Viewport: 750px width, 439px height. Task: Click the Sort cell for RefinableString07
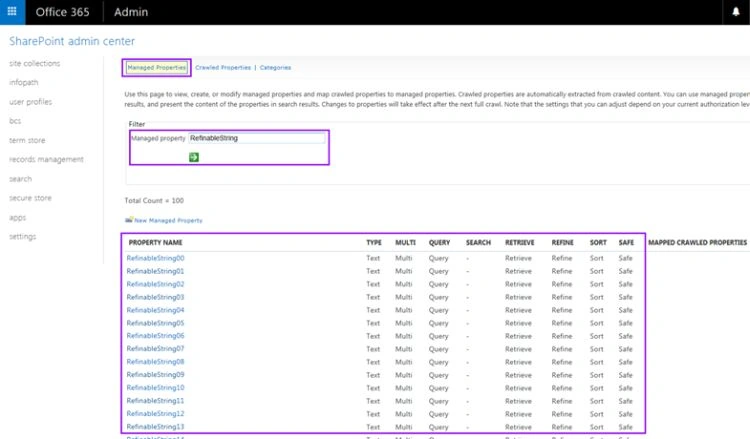(x=596, y=349)
